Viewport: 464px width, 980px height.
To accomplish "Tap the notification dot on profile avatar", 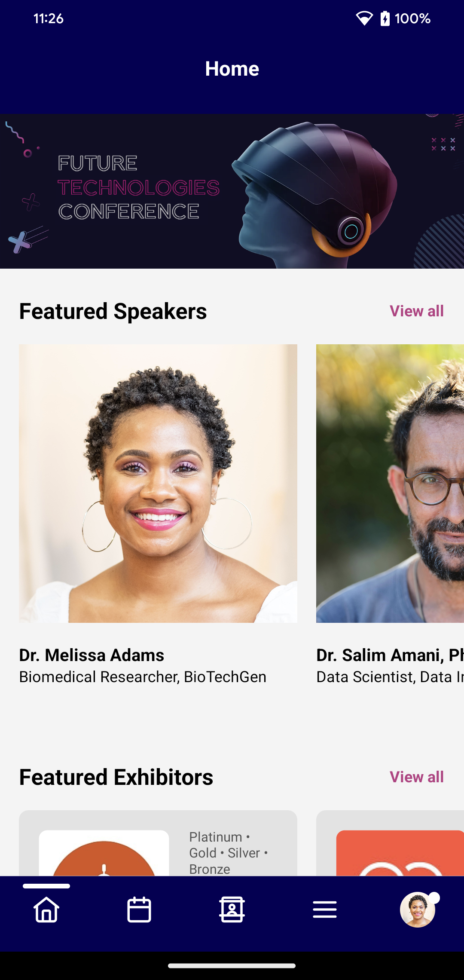I will click(x=434, y=897).
